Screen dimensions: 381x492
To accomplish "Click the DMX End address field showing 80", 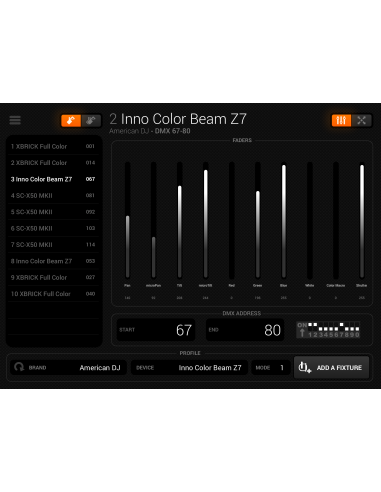I will point(245,330).
